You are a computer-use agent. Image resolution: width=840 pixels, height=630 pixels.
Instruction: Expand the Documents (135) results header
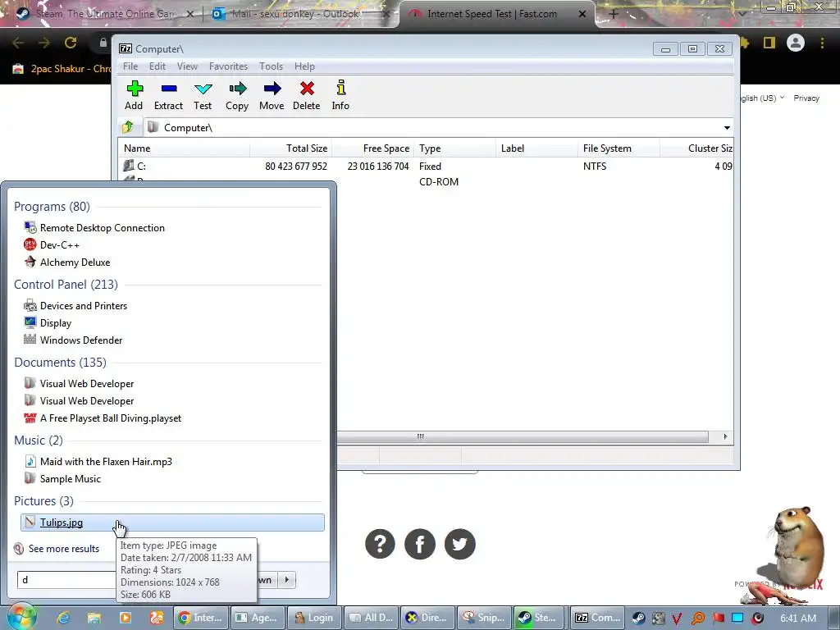tap(60, 362)
